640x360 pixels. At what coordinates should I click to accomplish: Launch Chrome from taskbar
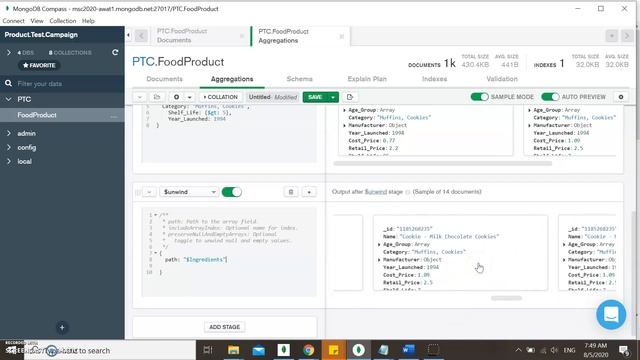309,350
